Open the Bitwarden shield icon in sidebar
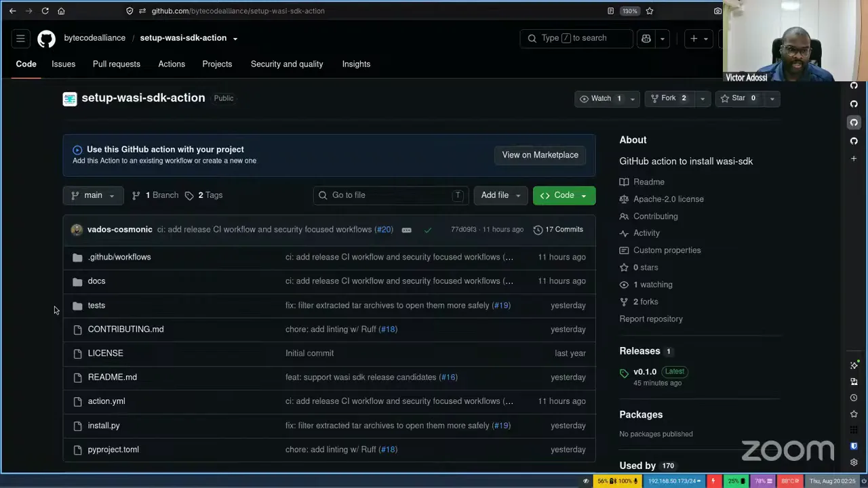This screenshot has width=868, height=488. point(854,446)
